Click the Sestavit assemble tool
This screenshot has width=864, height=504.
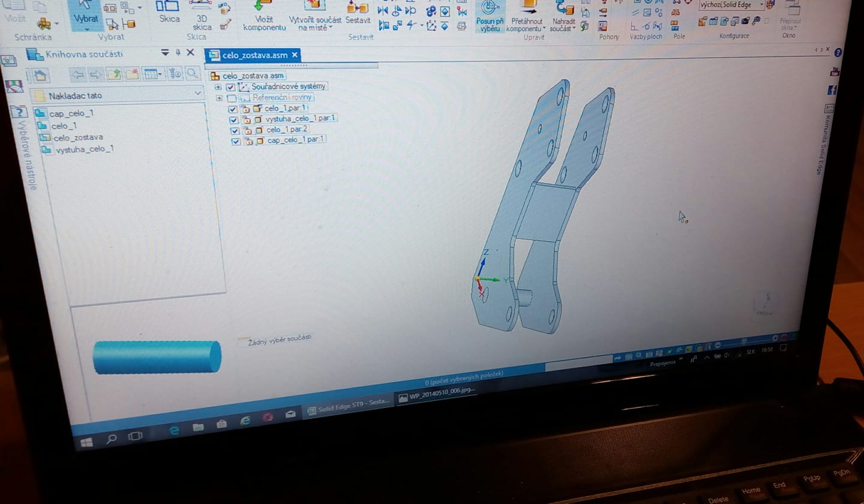coord(358,13)
